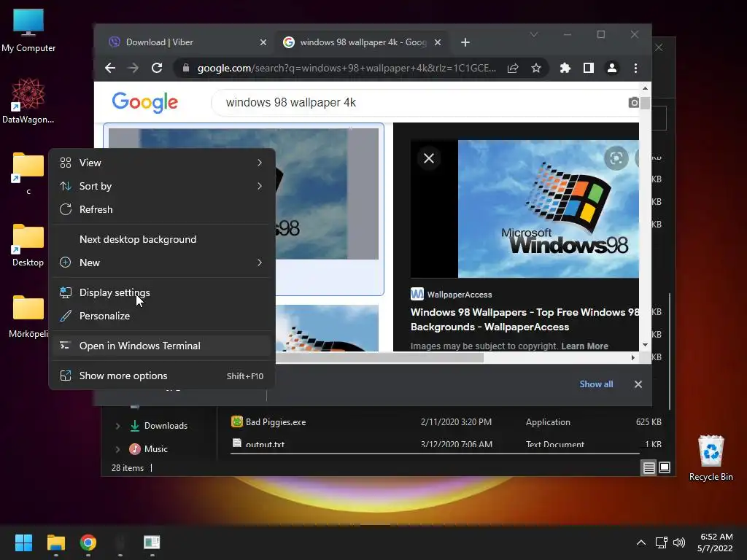The width and height of the screenshot is (747, 560).
Task: Open My Computer desktop icon
Action: pos(28,31)
